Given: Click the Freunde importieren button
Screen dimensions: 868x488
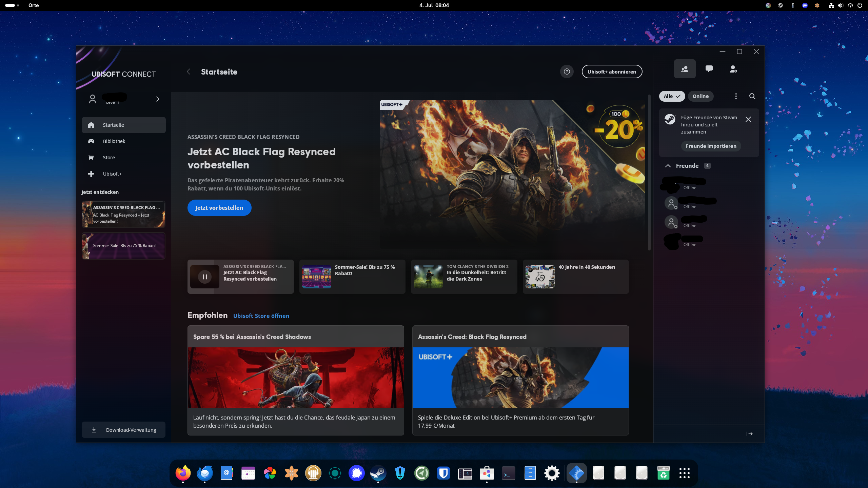Looking at the screenshot, I should click(x=711, y=146).
